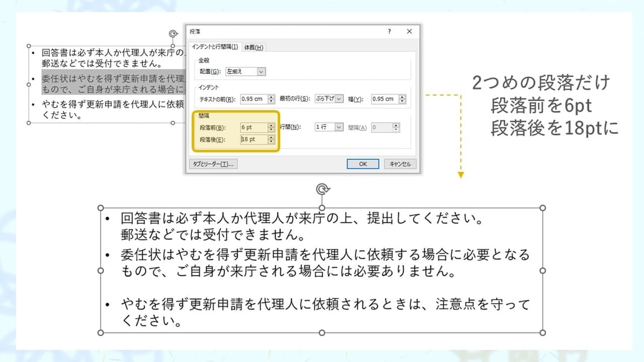The height and width of the screenshot is (362, 644).
Task: Open the 行間 dropdown showing 1 行
Action: [x=338, y=127]
